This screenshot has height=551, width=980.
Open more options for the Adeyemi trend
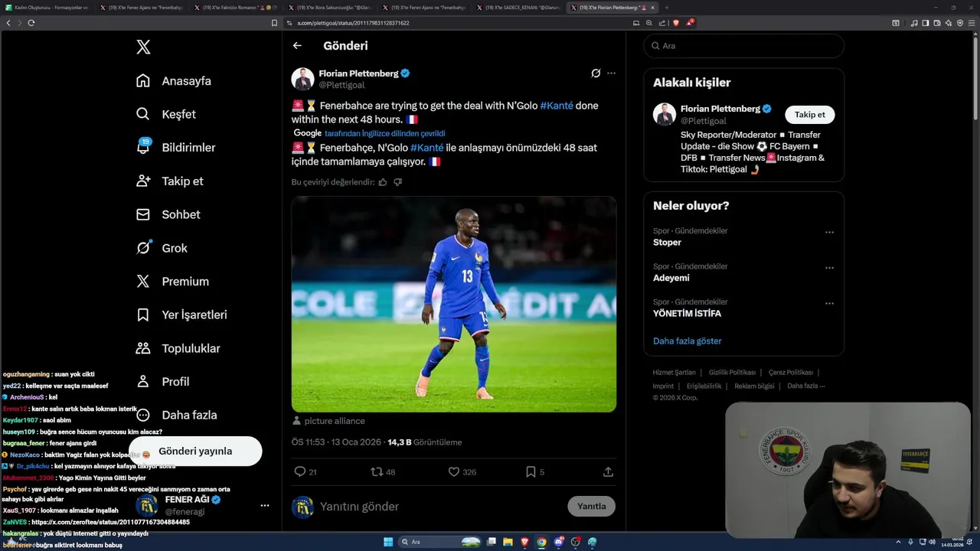(x=829, y=268)
